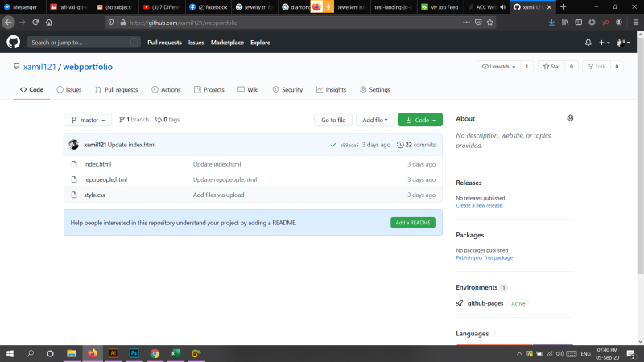The height and width of the screenshot is (362, 644).
Task: Expand the master branch selector
Action: click(x=88, y=120)
